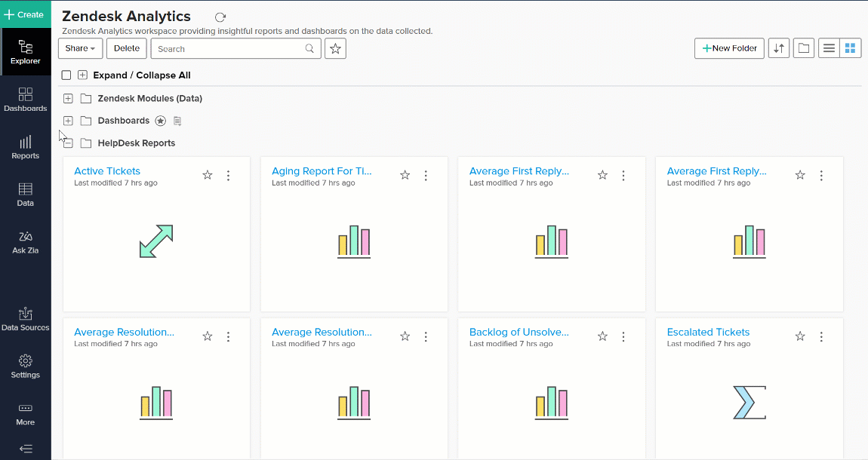The image size is (868, 460).
Task: Launch Ask Zia assistant
Action: 26,242
